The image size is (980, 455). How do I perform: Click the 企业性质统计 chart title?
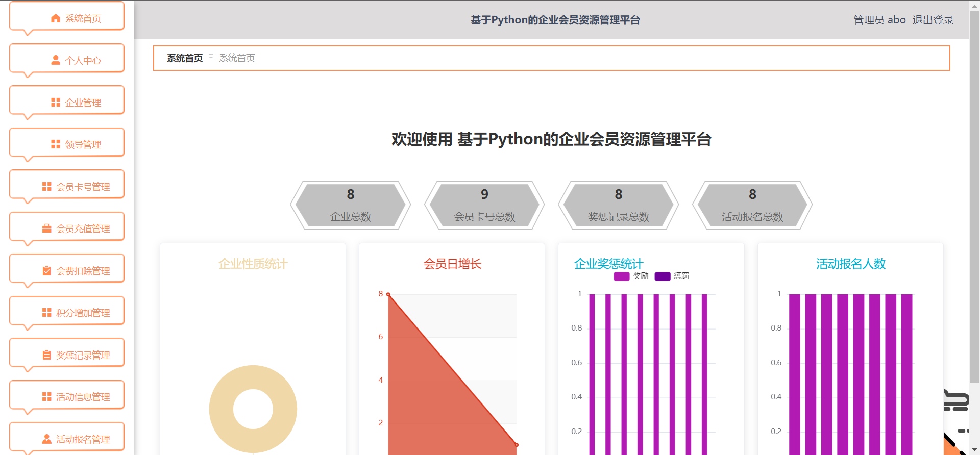(x=253, y=264)
